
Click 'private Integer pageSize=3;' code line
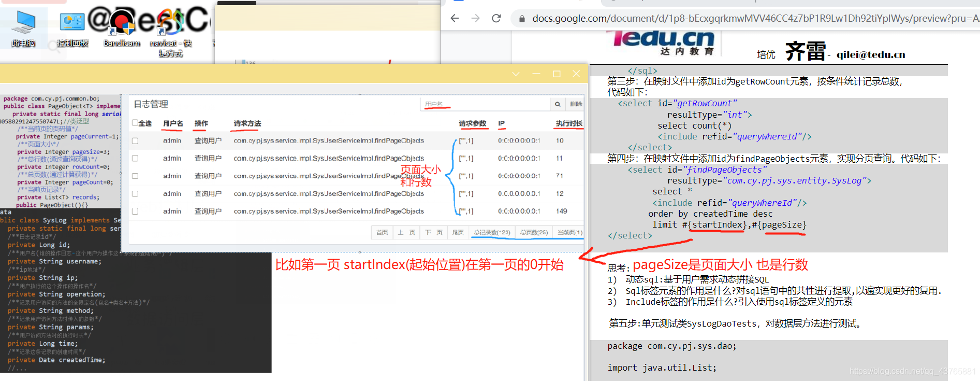pyautogui.click(x=64, y=152)
